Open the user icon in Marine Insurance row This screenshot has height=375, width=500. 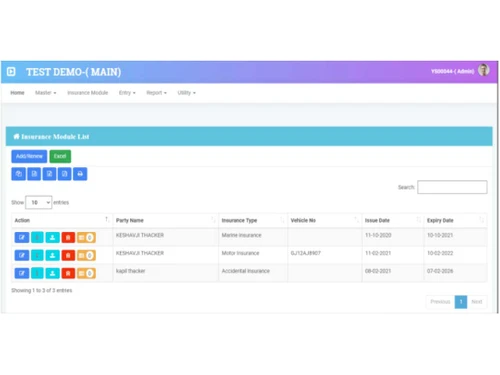point(52,237)
